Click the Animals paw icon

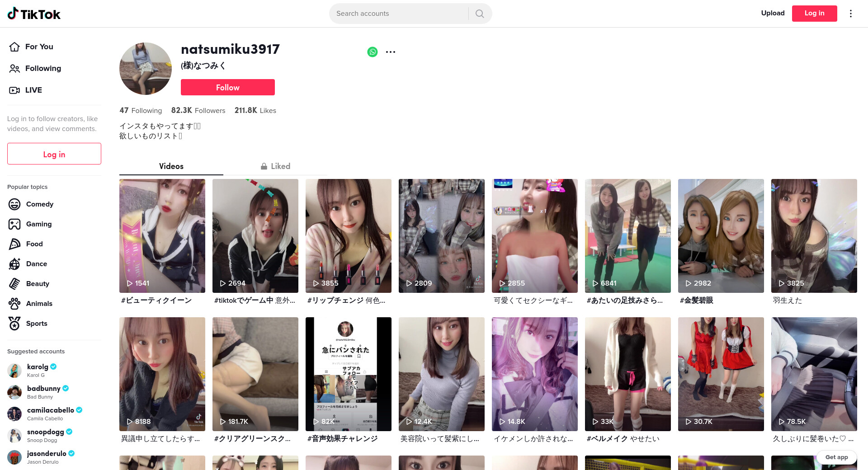14,304
